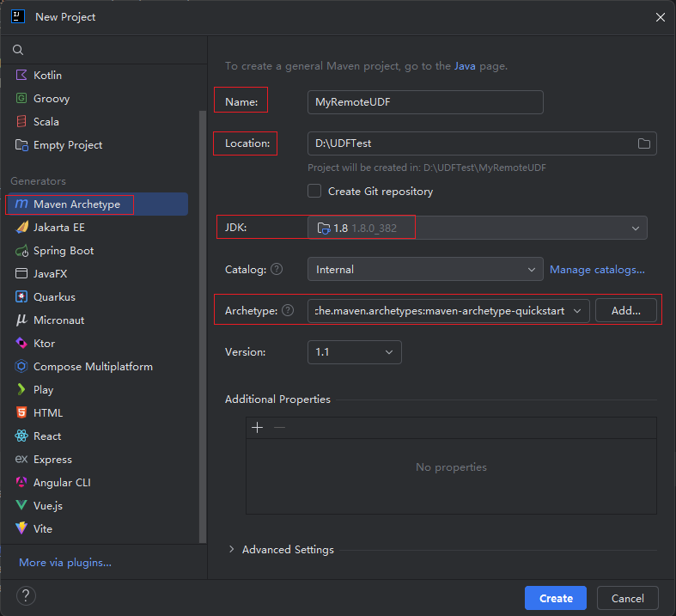Screen dimensions: 676x616
Task: Select the Scala project icon
Action: coord(21,121)
